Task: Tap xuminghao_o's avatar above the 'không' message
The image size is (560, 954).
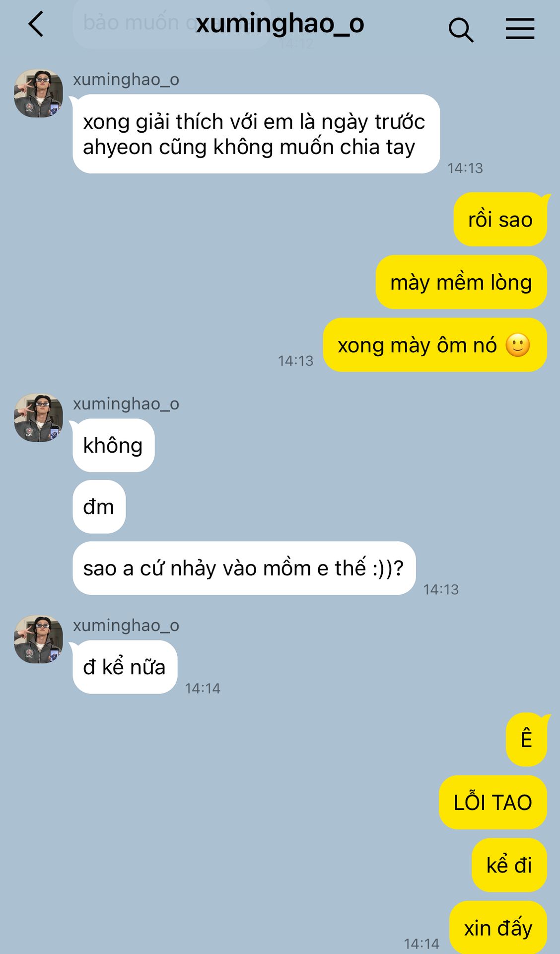Action: [x=39, y=418]
